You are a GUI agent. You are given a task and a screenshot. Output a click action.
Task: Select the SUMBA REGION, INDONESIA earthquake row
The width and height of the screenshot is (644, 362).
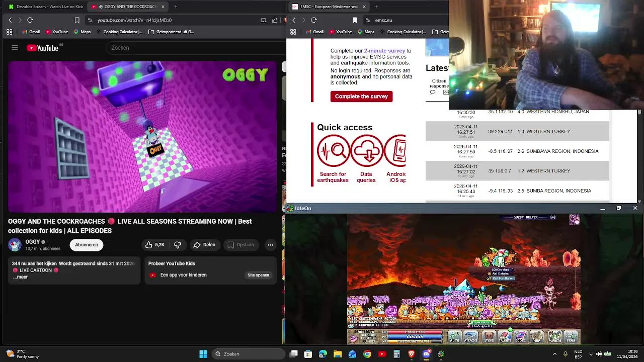click(517, 191)
